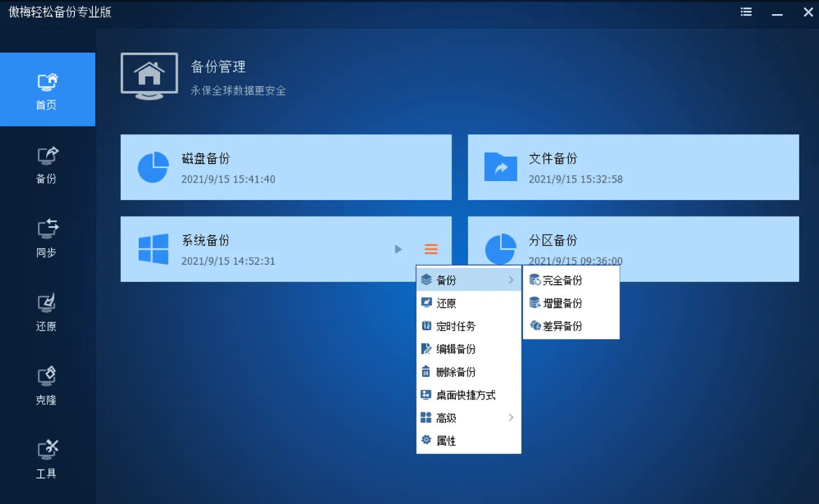Open the 工具 tools sidebar icon
Screen dimensions: 819x504
(47, 459)
